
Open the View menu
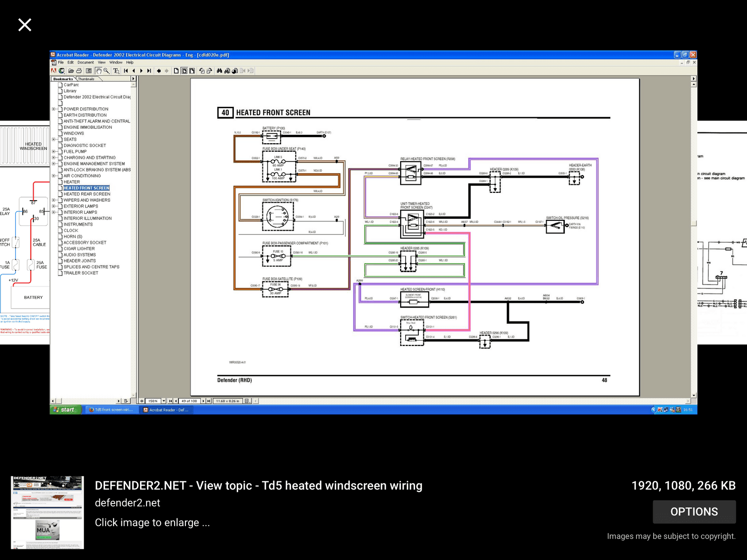(101, 63)
